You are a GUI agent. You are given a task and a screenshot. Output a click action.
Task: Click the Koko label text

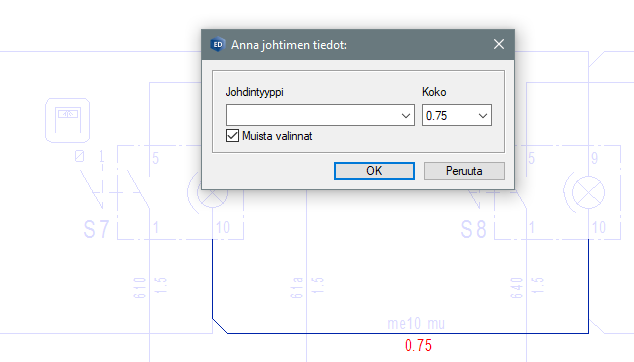point(434,92)
